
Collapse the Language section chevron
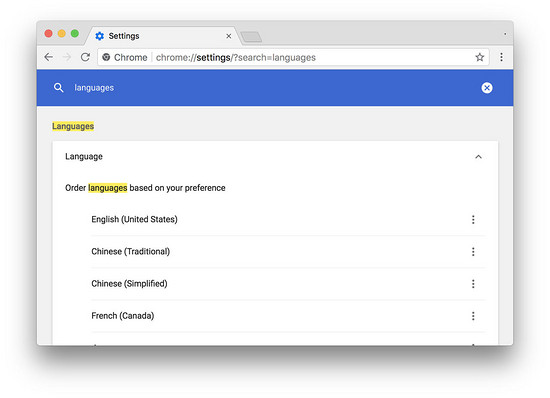tap(478, 157)
